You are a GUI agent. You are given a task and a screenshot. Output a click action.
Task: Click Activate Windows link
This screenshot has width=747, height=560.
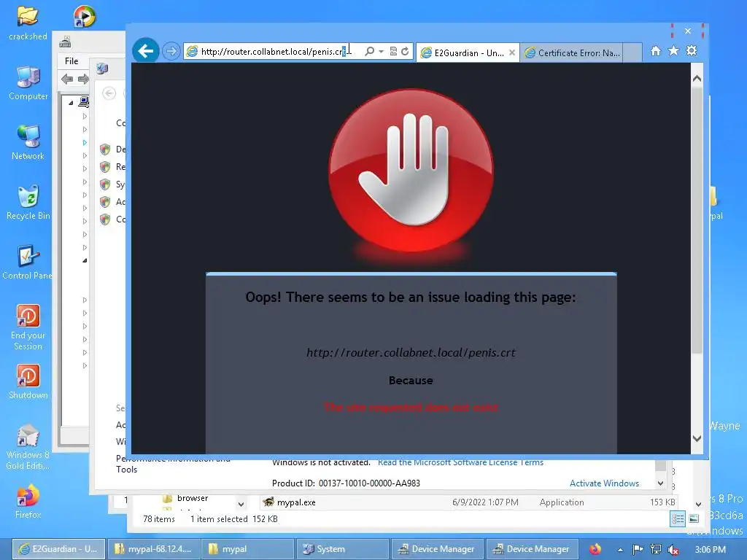[x=604, y=483]
